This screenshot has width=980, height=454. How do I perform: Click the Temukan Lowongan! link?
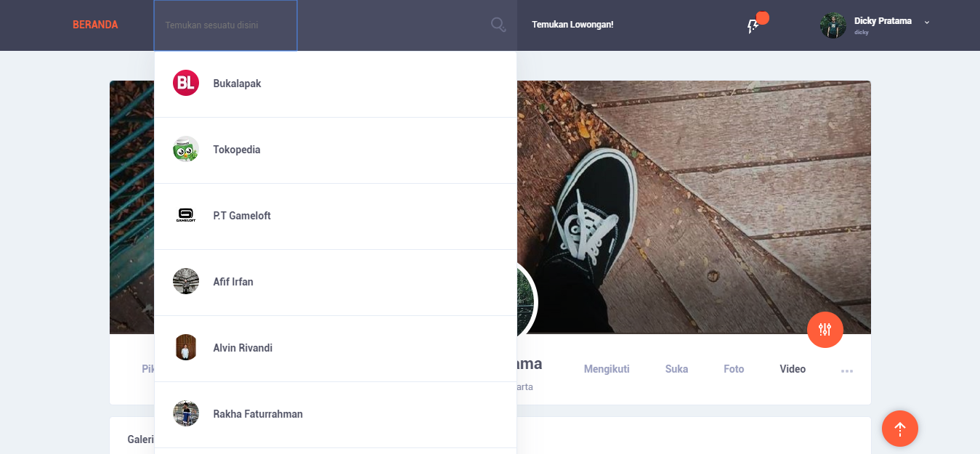pyautogui.click(x=572, y=25)
